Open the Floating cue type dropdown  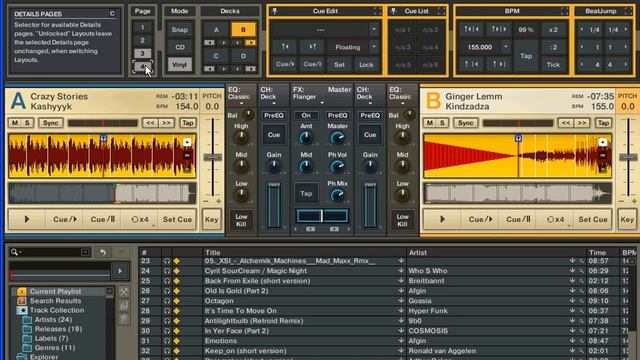coord(373,47)
